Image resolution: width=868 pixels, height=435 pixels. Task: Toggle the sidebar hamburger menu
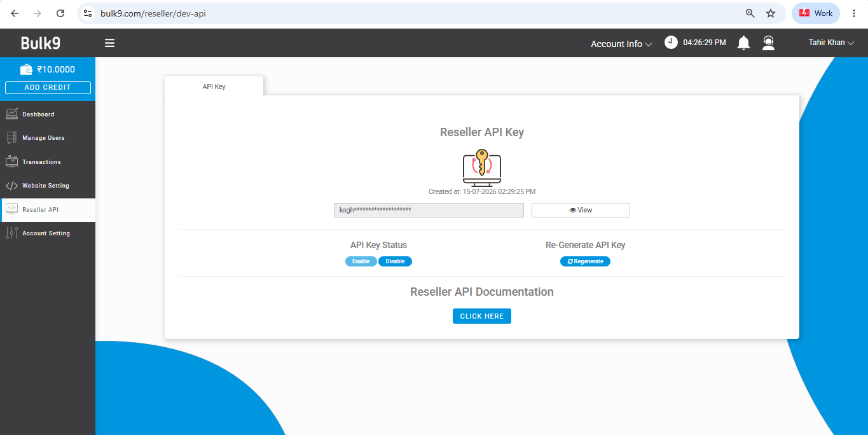(110, 43)
